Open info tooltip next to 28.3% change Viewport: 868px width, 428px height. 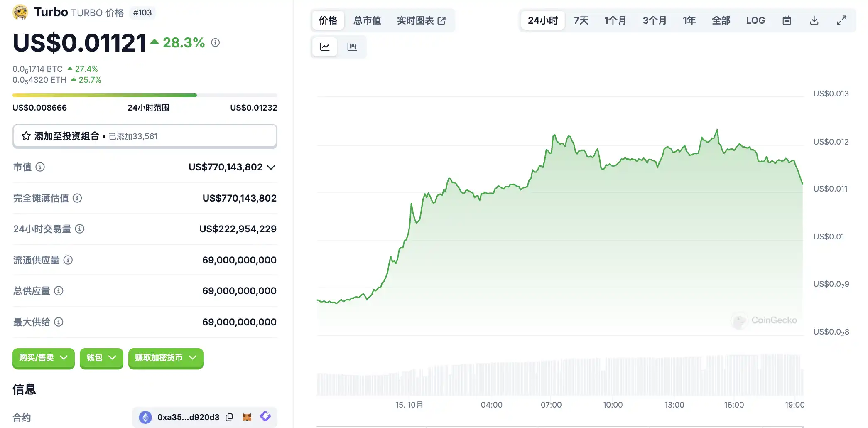(215, 42)
